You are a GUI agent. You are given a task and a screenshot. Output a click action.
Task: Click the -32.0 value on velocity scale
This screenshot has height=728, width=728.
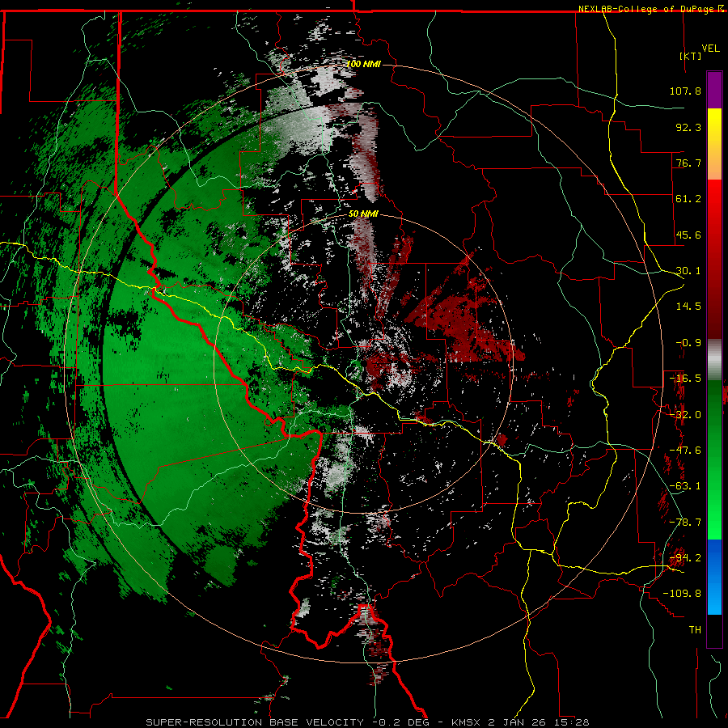[x=685, y=415]
